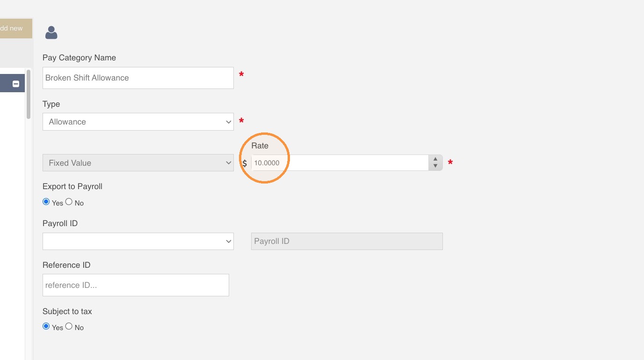Click the greyed Payroll ID text box

[x=347, y=242]
